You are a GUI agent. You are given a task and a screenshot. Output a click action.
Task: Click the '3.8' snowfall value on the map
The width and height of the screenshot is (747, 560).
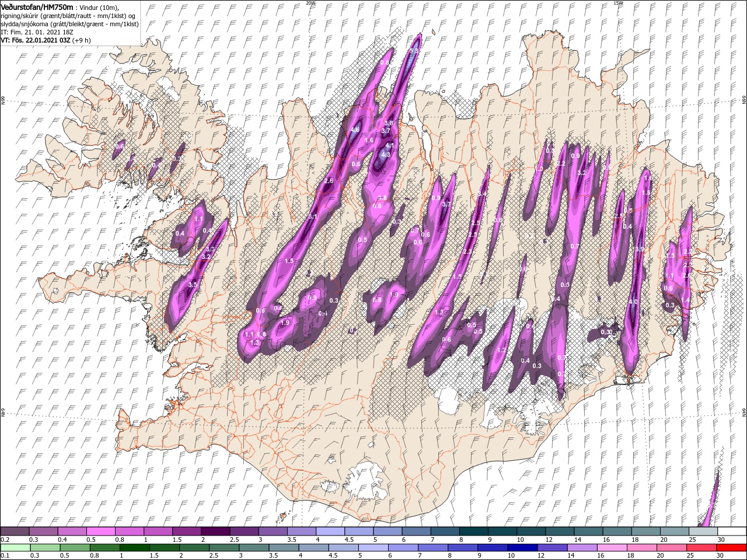(x=389, y=123)
